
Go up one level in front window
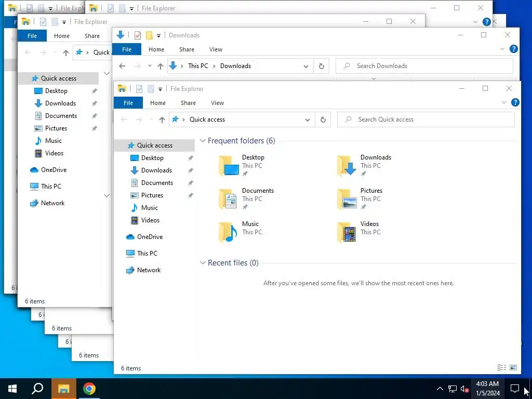162,119
